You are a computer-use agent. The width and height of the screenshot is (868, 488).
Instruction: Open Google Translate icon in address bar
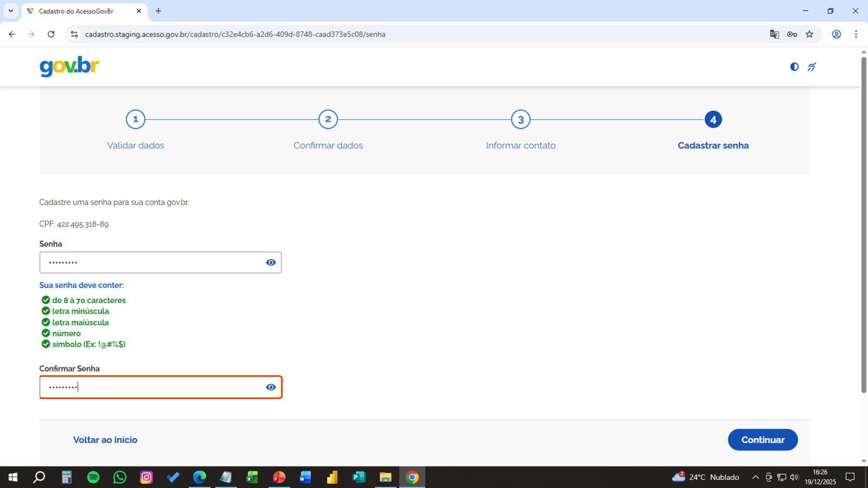(774, 34)
